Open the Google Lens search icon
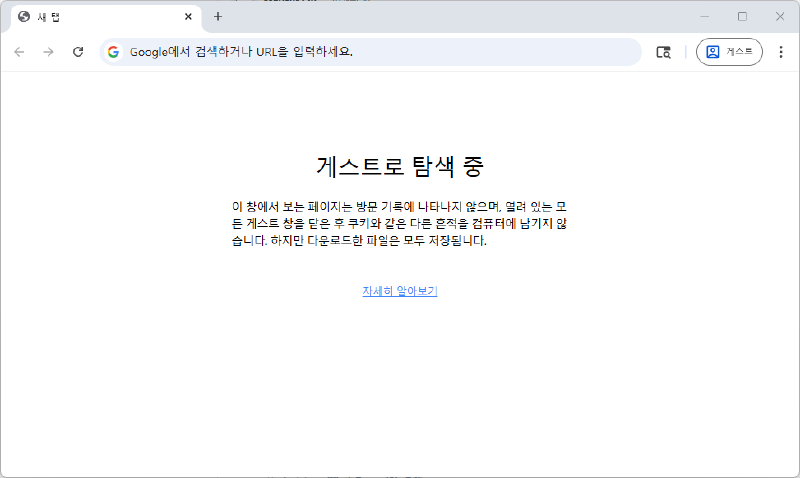This screenshot has height=478, width=800. click(x=663, y=52)
